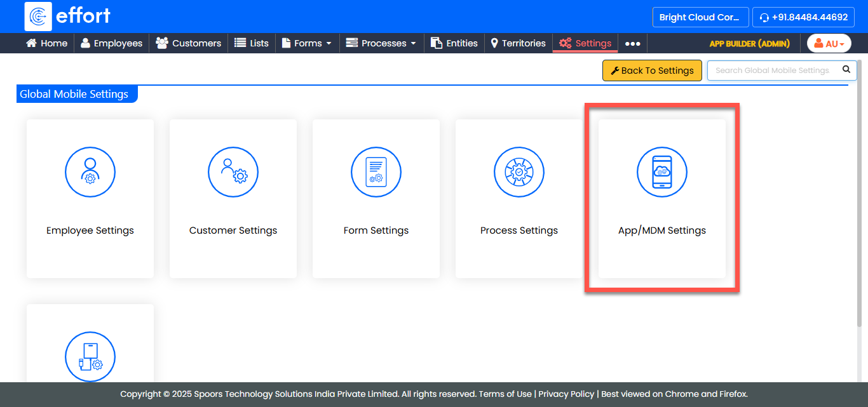Click the Form Settings icon

376,173
